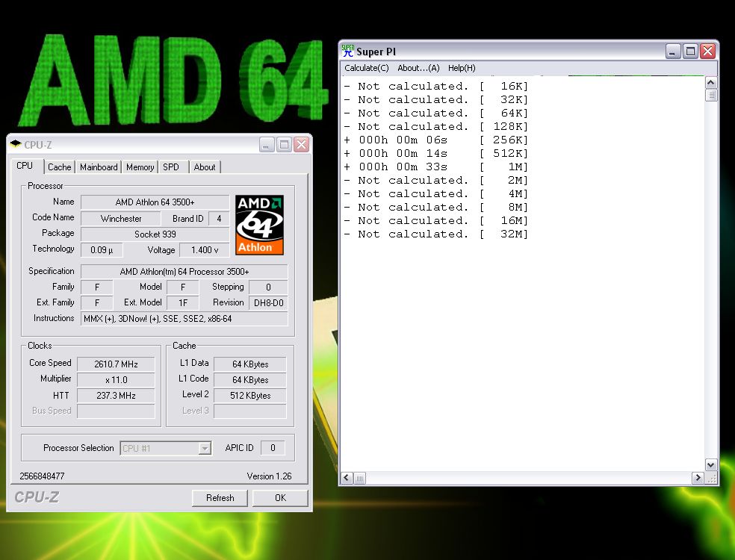Click Super PI scroll down arrow
This screenshot has width=735, height=560.
(x=710, y=465)
